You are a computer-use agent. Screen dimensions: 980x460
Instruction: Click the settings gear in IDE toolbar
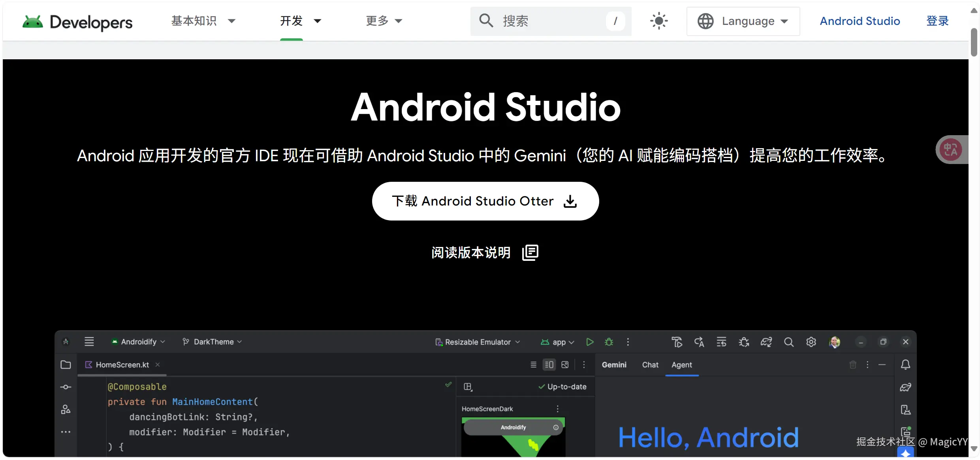[811, 342]
